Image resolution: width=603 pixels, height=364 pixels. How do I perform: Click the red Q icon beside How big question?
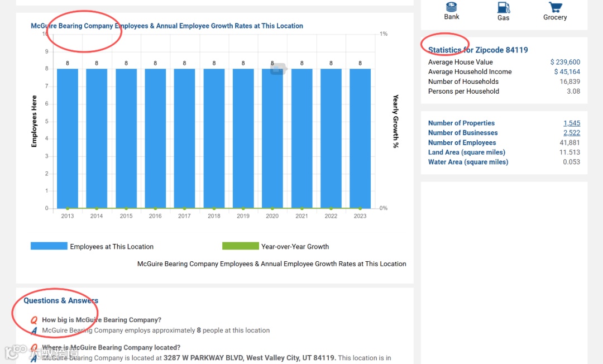pos(34,320)
